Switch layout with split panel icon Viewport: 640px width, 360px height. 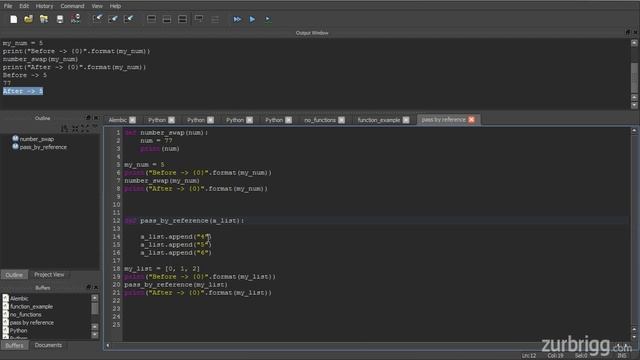pos(182,19)
